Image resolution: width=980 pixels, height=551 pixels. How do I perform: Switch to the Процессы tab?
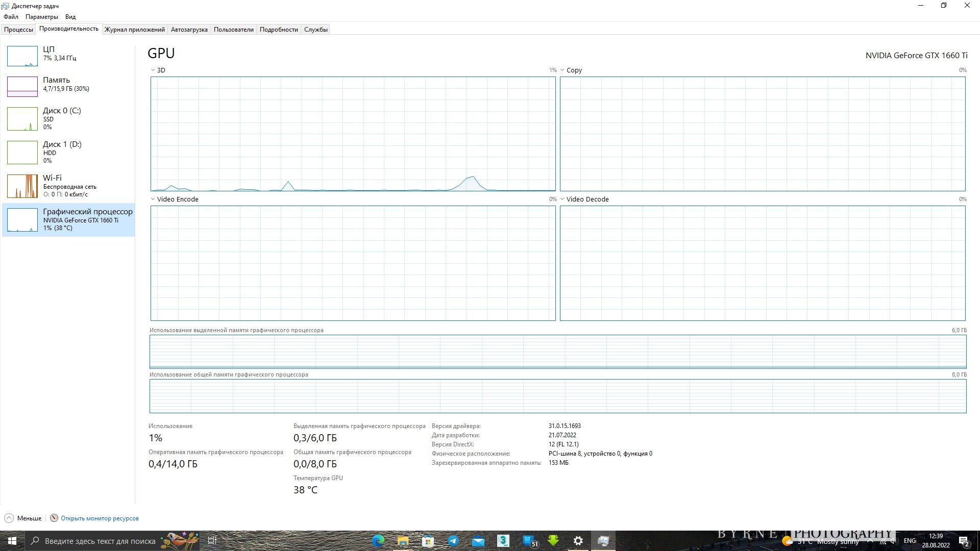18,30
